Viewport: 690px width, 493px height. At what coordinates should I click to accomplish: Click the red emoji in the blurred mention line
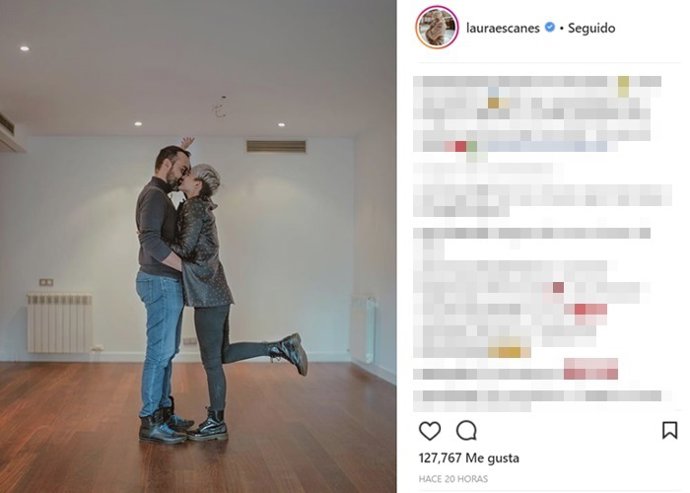tap(460, 146)
